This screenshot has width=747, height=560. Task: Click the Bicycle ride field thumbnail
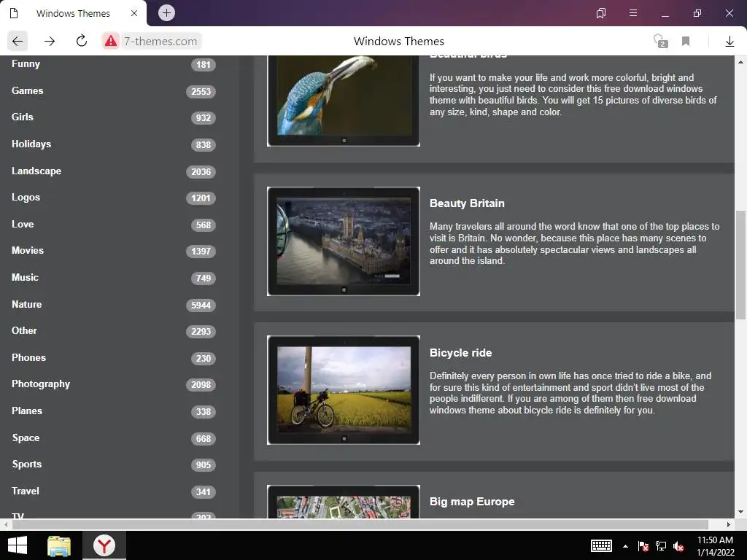(344, 390)
